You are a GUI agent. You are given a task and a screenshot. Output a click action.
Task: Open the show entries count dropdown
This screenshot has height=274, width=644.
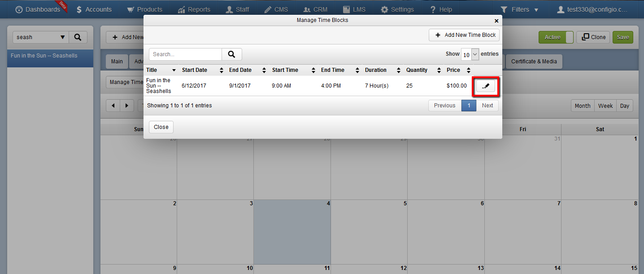[x=470, y=54]
